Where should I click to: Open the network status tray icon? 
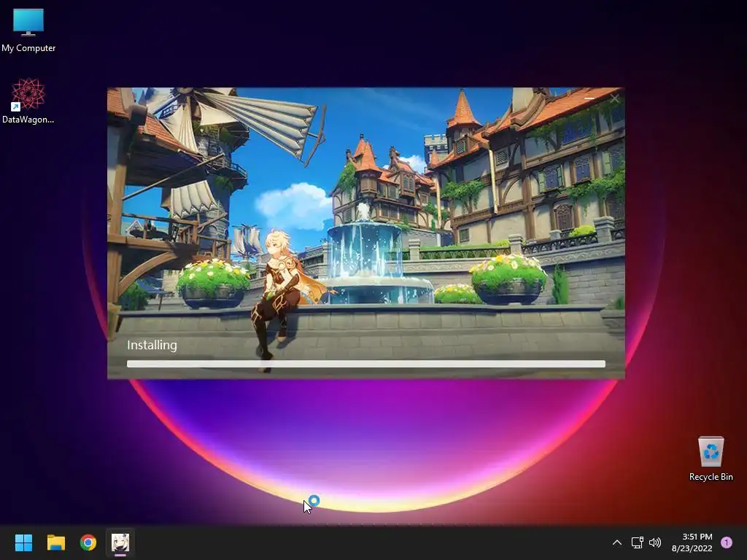pos(637,542)
